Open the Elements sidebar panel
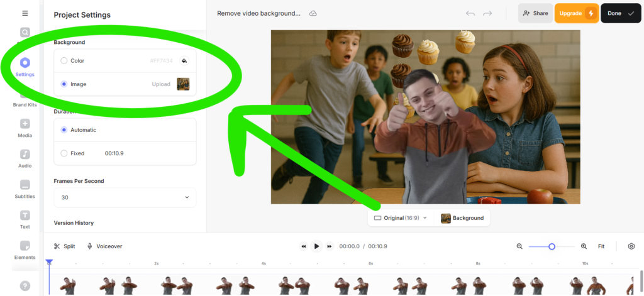This screenshot has height=296, width=644. [25, 250]
